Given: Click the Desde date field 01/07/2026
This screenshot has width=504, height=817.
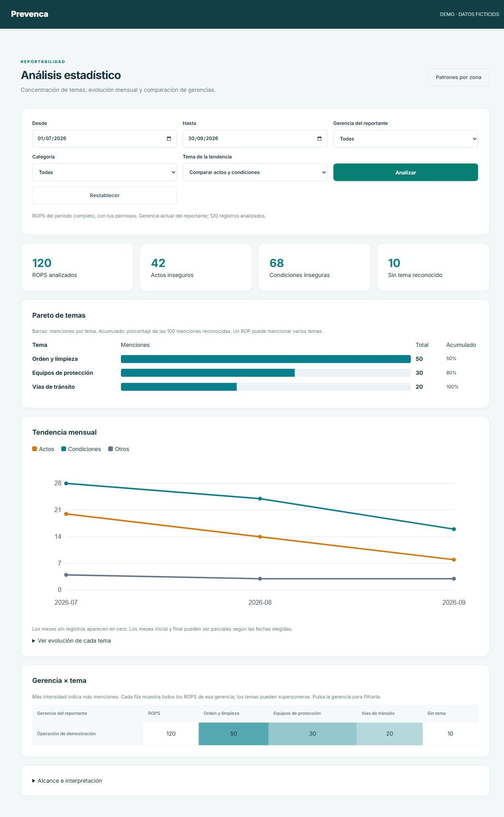Looking at the screenshot, I should pyautogui.click(x=104, y=139).
